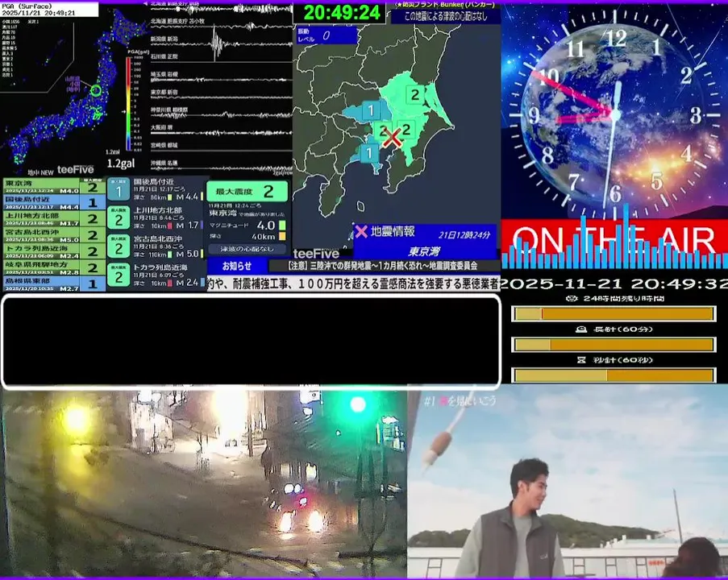Screen dimensions: 728x580
Task: Click the Earth analog clock face
Action: pos(614,114)
